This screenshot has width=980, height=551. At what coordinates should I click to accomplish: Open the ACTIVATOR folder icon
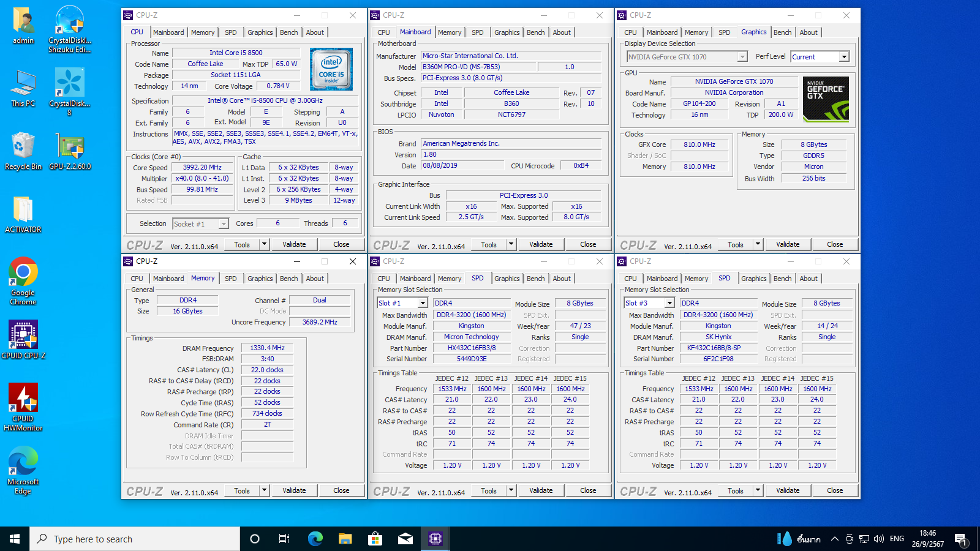[x=23, y=214]
